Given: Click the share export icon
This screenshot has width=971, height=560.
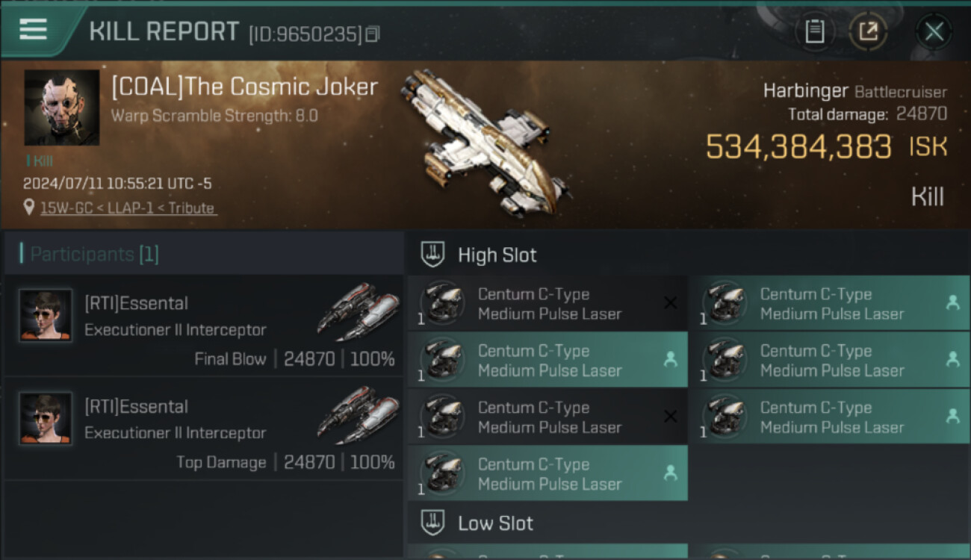Looking at the screenshot, I should pyautogui.click(x=867, y=32).
